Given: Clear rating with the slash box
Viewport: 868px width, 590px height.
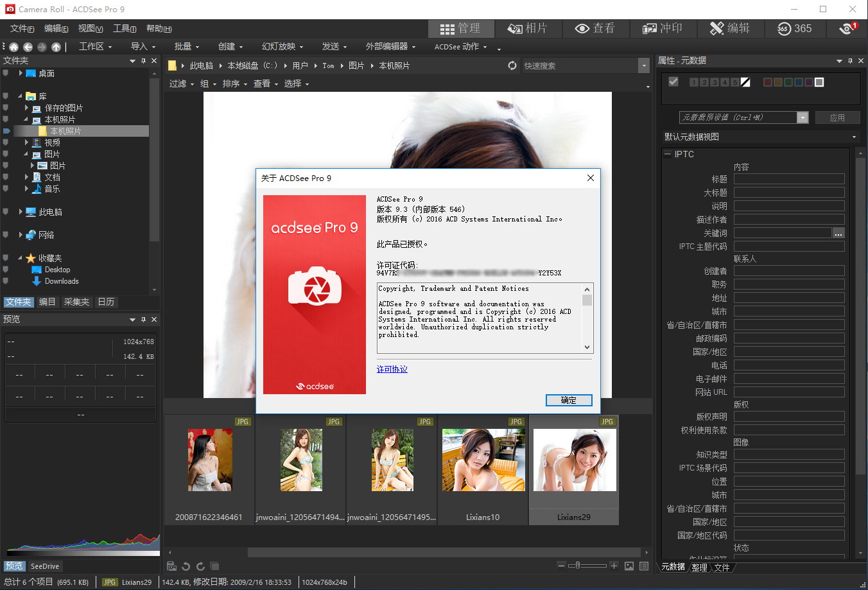Looking at the screenshot, I should pyautogui.click(x=745, y=82).
